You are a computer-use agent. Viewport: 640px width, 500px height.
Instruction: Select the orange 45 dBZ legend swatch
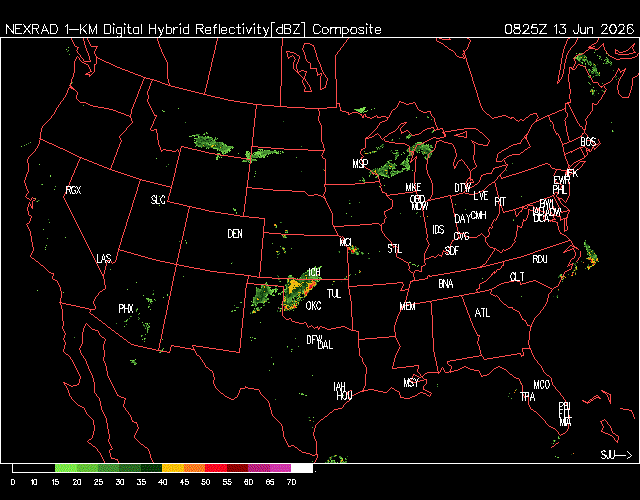(x=194, y=468)
